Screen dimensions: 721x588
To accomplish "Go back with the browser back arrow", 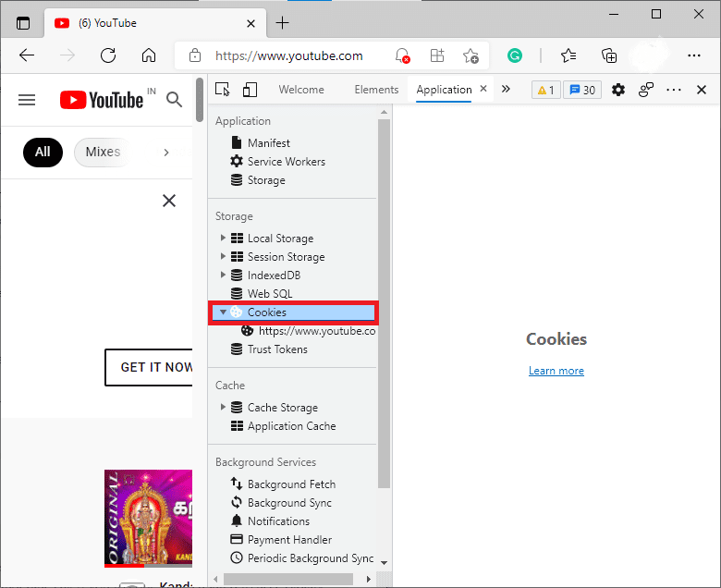I will tap(27, 55).
